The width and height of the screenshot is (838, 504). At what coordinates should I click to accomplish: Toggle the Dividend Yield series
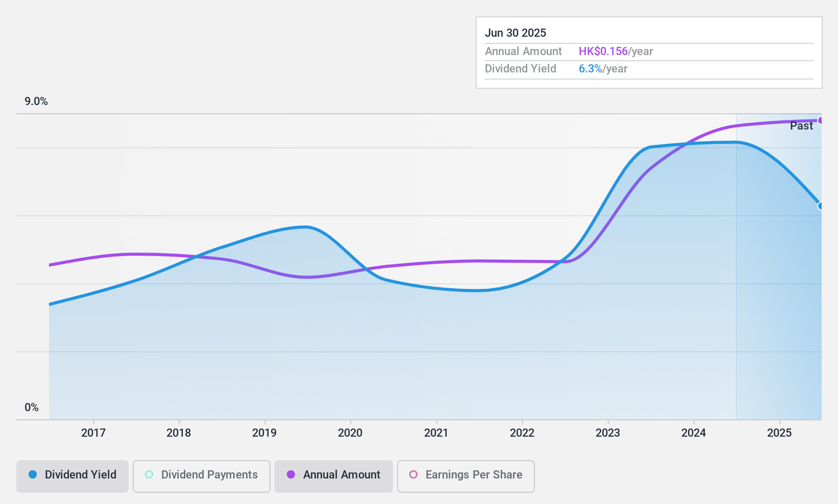click(72, 476)
